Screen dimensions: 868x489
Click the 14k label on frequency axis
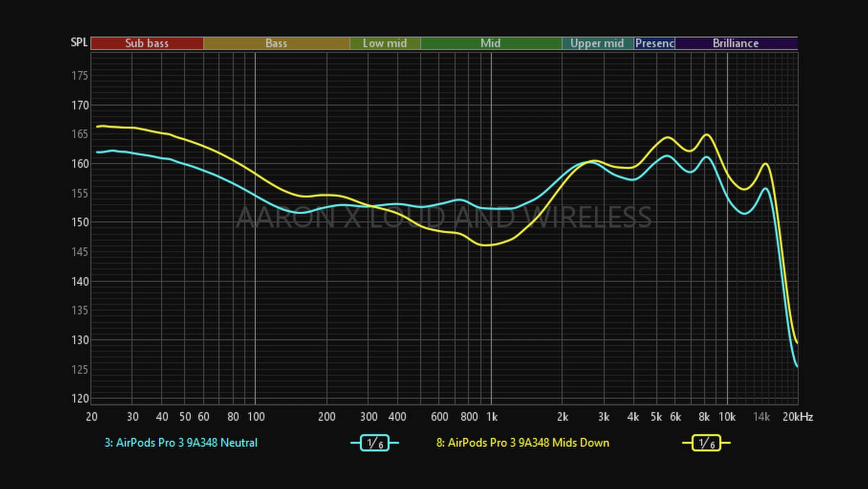pos(761,417)
